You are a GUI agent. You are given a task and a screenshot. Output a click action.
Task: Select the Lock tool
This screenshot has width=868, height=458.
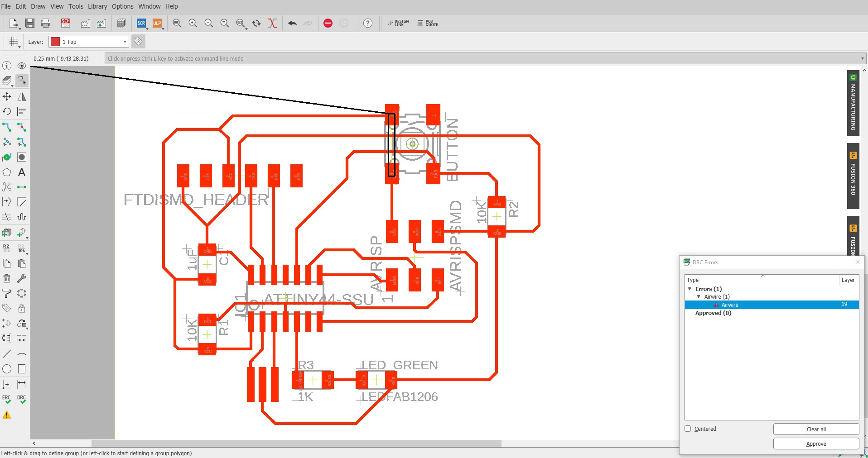tap(22, 308)
